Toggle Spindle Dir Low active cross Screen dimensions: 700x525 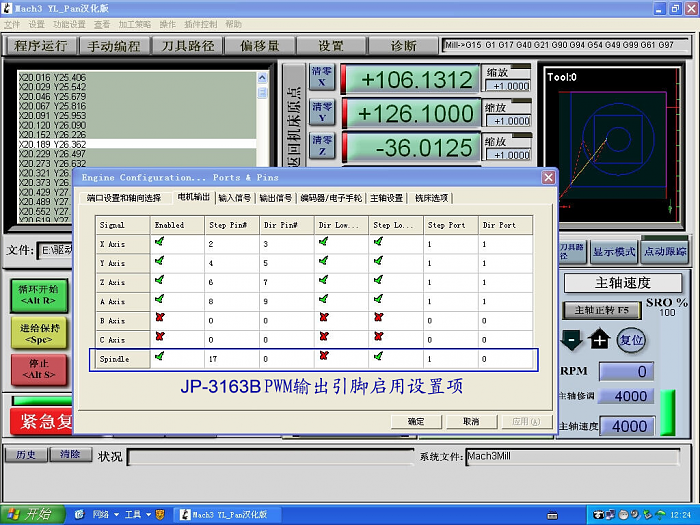[324, 356]
